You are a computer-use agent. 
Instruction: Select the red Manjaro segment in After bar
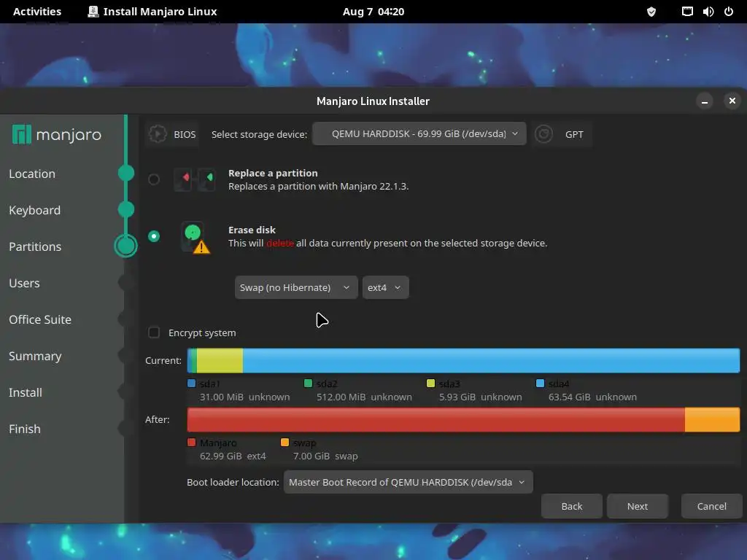(436, 419)
